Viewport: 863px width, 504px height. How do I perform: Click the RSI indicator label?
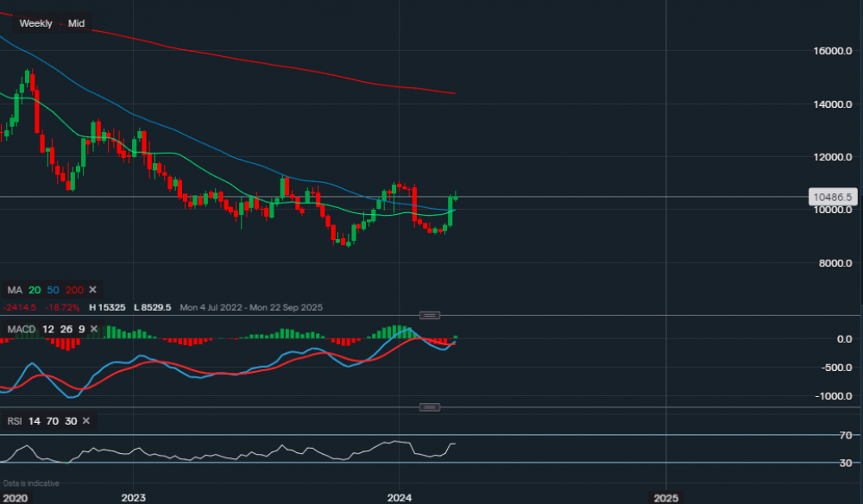(16, 421)
